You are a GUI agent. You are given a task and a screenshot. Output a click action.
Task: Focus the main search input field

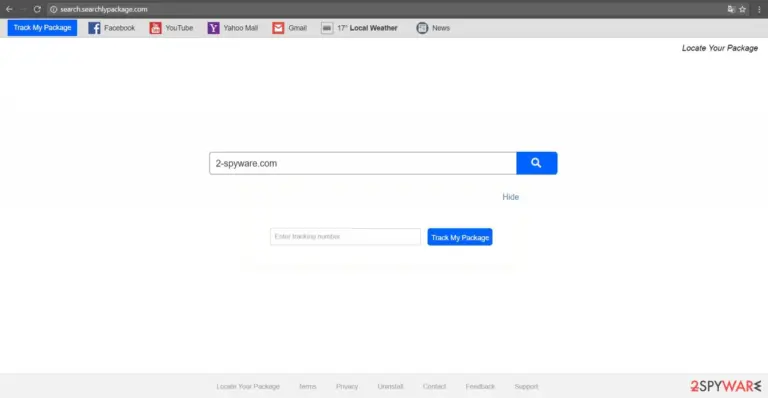[x=362, y=163]
